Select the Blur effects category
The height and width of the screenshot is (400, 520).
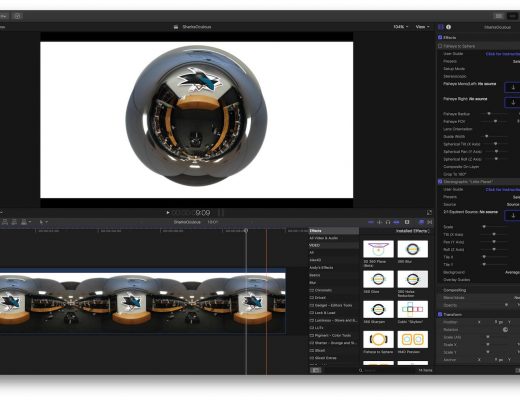click(x=313, y=283)
